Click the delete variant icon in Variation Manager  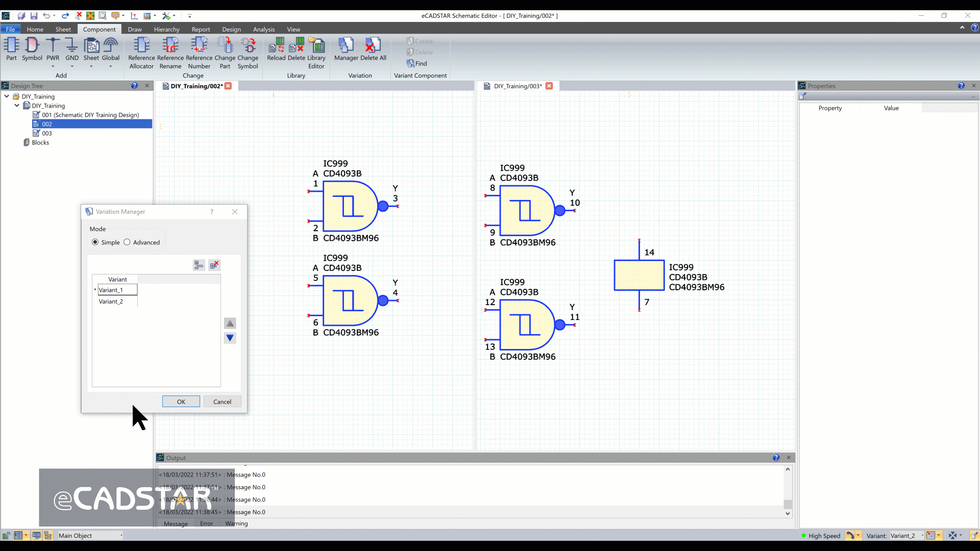[214, 265]
